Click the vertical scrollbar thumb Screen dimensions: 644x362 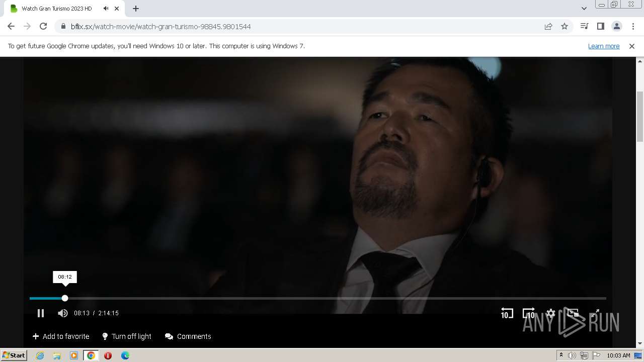(x=640, y=117)
